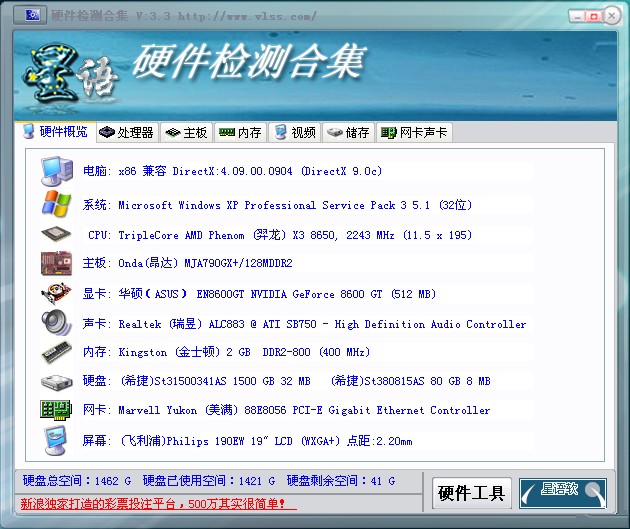Open the 主板 tab
The height and width of the screenshot is (529, 630).
(x=186, y=133)
